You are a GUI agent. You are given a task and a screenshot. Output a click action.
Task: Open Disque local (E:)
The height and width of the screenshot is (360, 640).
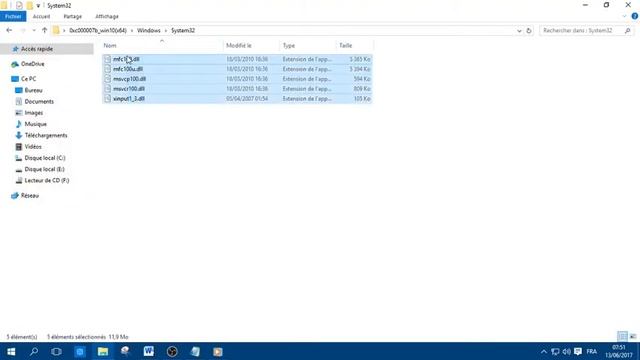(x=44, y=169)
